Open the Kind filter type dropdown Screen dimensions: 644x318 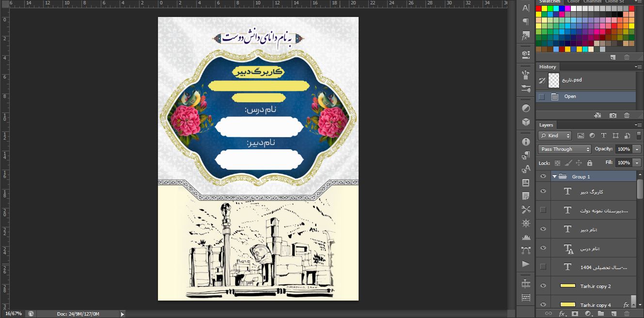tap(555, 136)
